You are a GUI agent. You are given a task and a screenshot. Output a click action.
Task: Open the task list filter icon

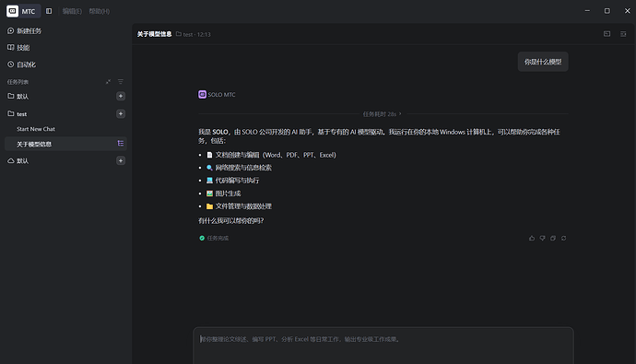(121, 82)
